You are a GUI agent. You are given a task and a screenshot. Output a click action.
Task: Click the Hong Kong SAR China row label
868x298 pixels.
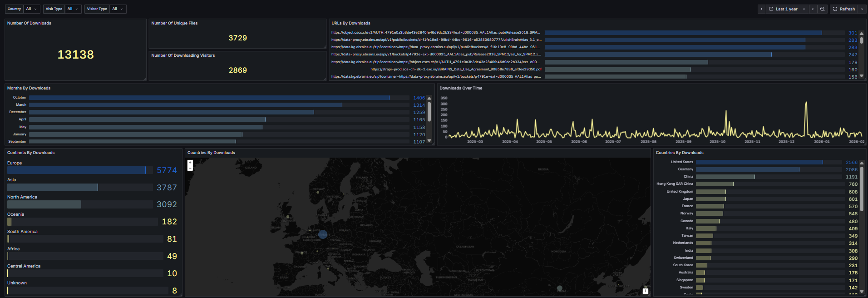pos(675,184)
